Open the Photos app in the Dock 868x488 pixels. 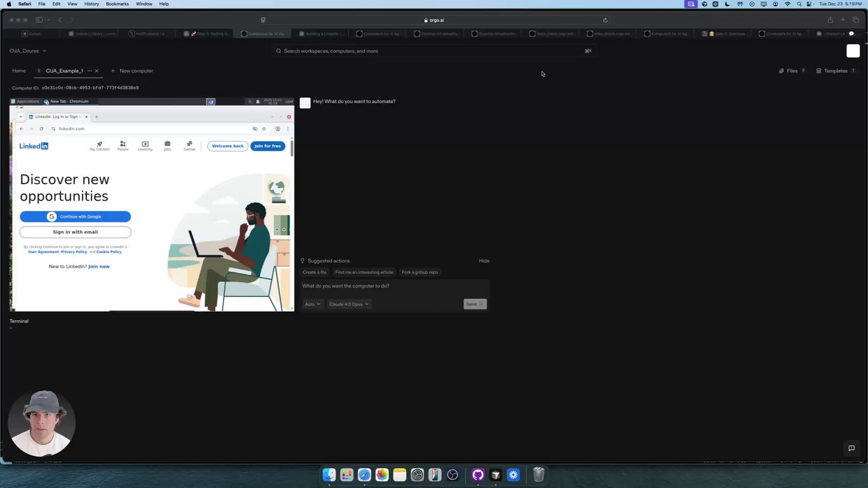(x=382, y=475)
